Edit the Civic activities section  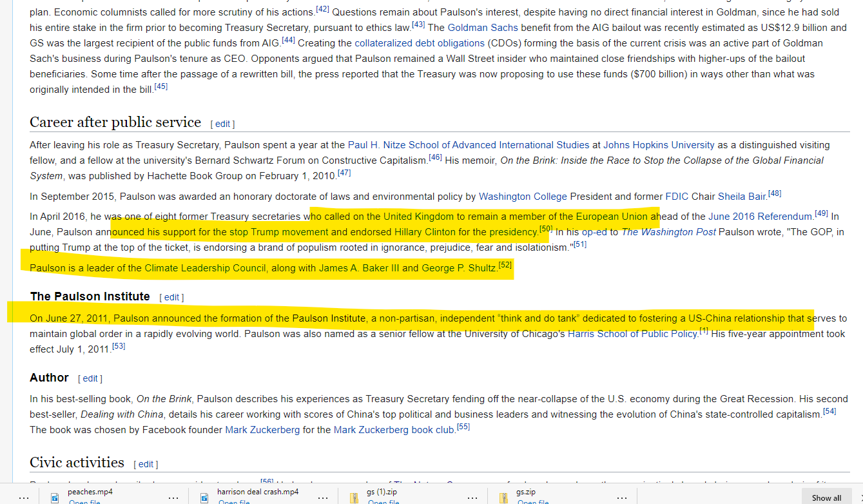pyautogui.click(x=146, y=464)
